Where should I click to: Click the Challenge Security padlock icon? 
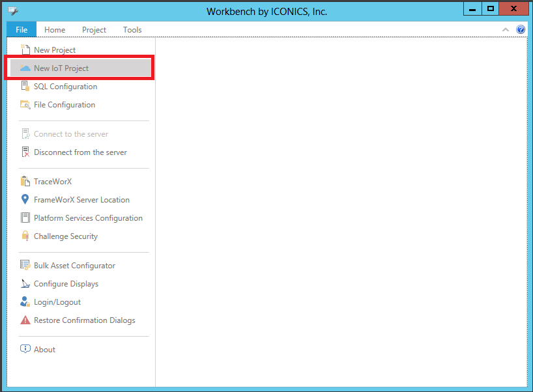25,236
